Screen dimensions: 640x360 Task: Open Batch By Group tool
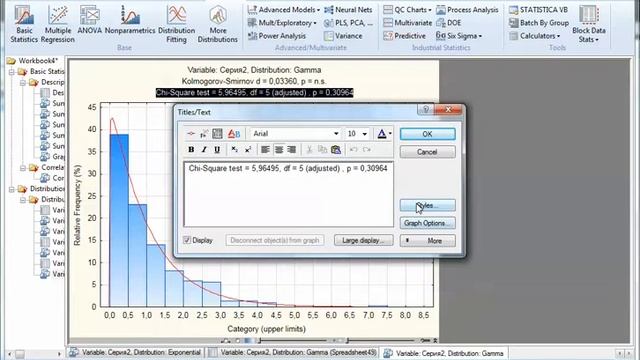click(x=539, y=23)
